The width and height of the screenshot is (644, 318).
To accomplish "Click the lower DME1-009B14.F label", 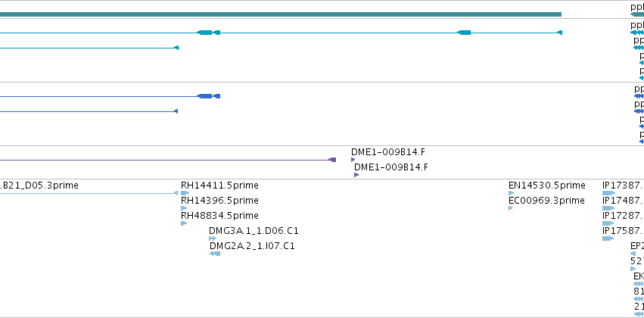I will [391, 167].
